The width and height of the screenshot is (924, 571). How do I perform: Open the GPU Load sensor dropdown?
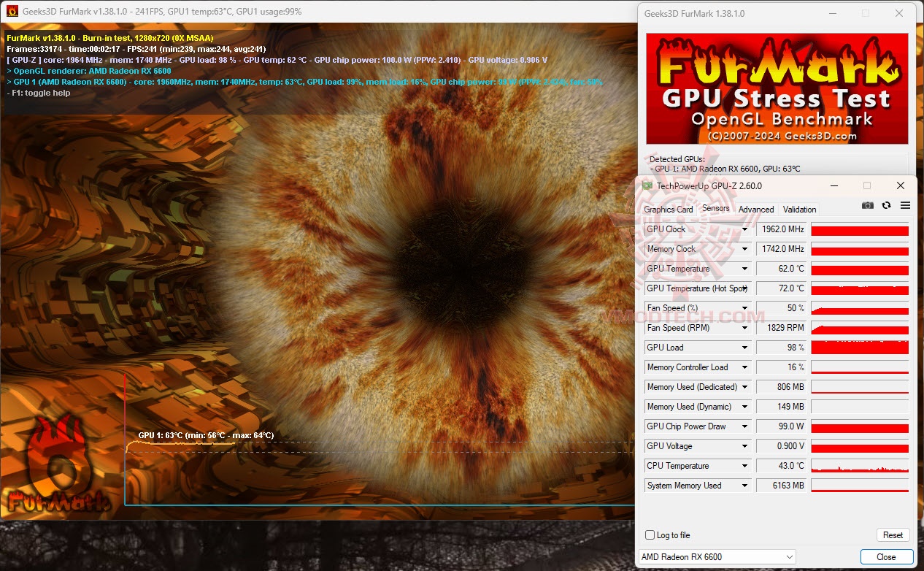[744, 348]
